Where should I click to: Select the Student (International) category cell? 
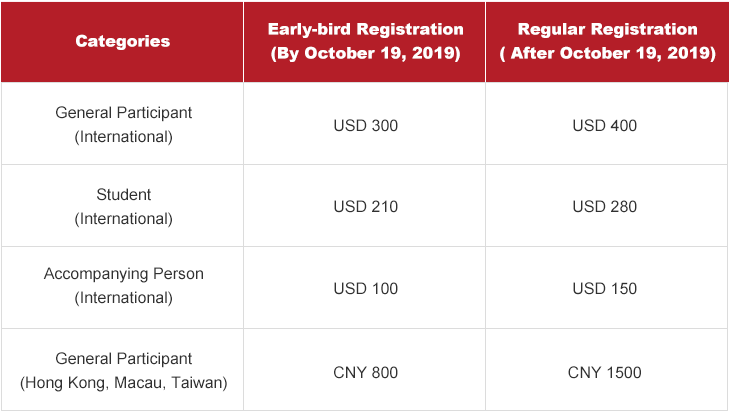tap(122, 206)
